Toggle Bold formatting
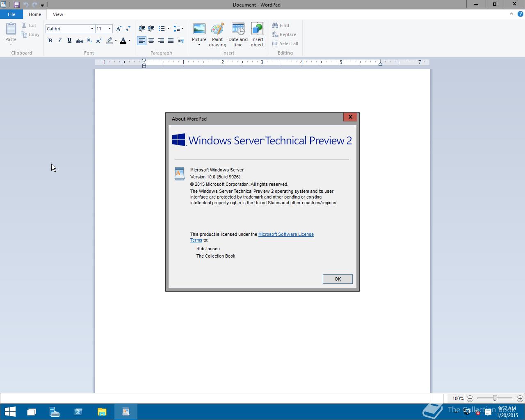The image size is (525, 420). coord(50,41)
